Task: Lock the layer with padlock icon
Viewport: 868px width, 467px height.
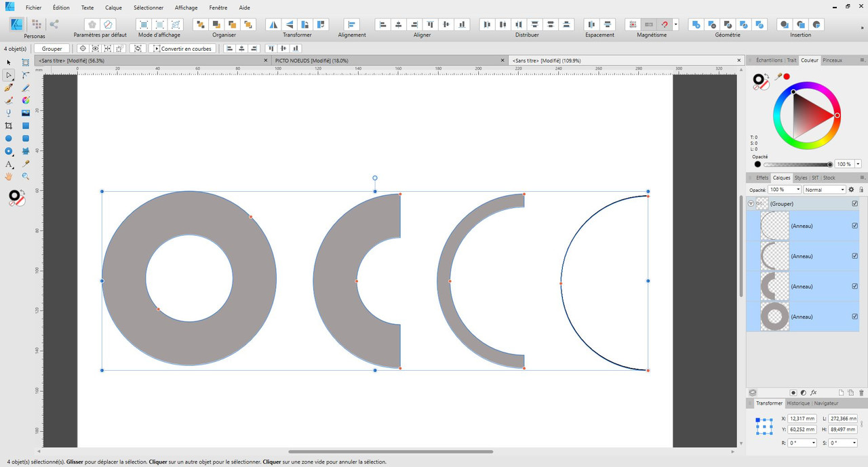Action: (861, 190)
